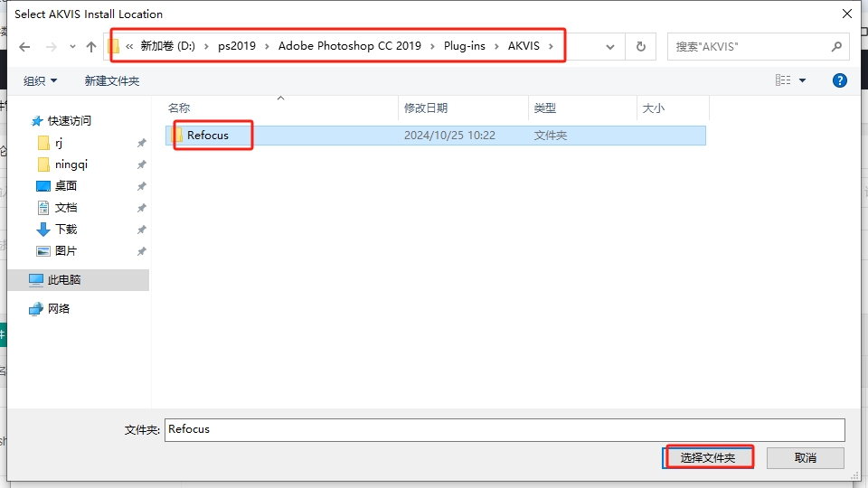The width and height of the screenshot is (868, 488).
Task: Select the Refocus folder
Action: pyautogui.click(x=436, y=136)
